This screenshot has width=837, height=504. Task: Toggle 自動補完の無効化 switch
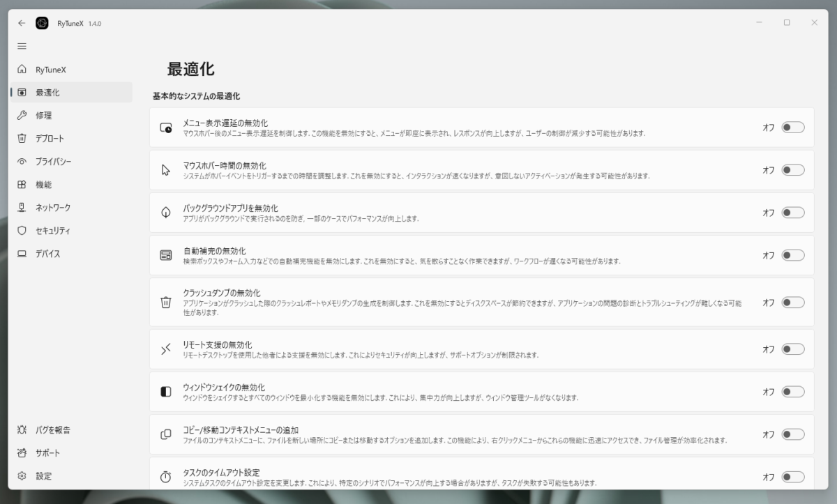point(793,255)
